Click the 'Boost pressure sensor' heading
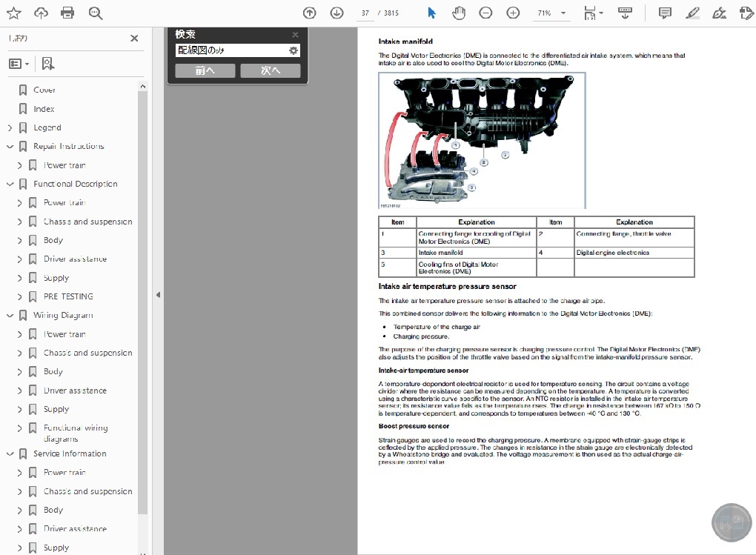Screen dimensions: 756x555 click(x=414, y=426)
